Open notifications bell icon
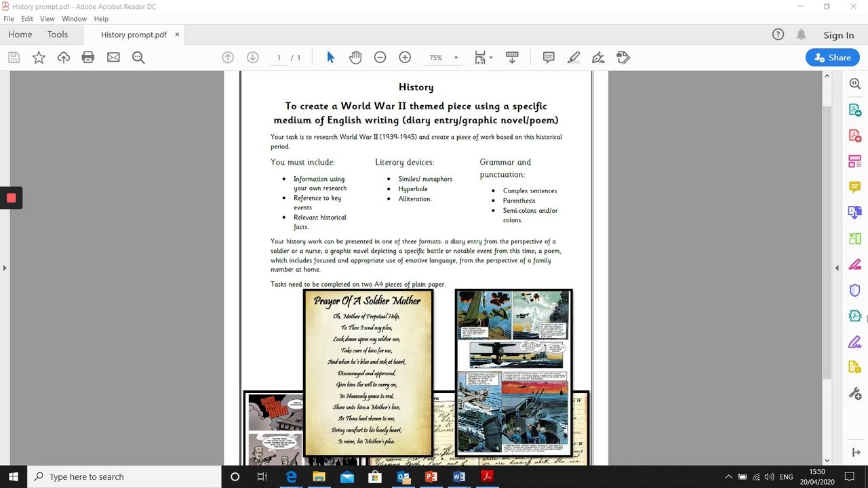The image size is (868, 488). click(x=802, y=35)
